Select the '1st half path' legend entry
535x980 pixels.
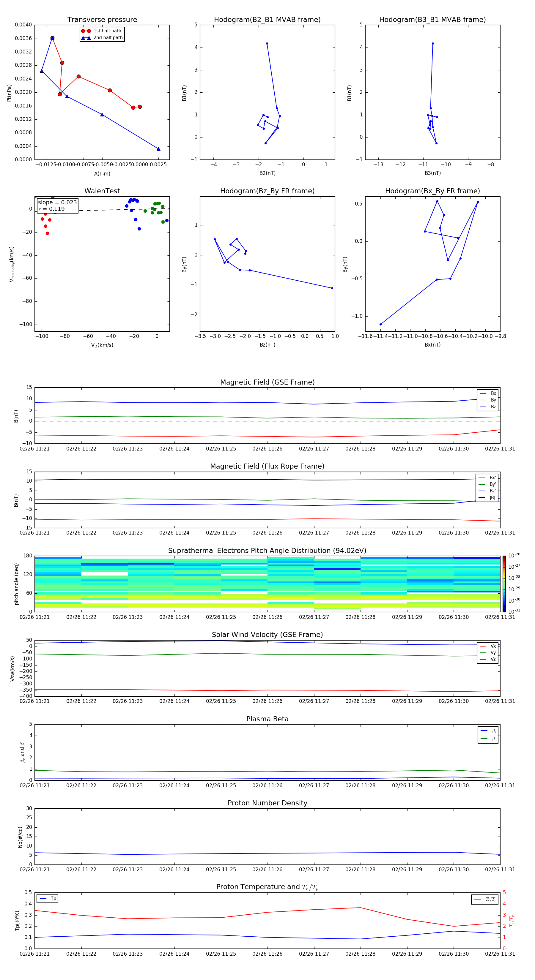[102, 31]
